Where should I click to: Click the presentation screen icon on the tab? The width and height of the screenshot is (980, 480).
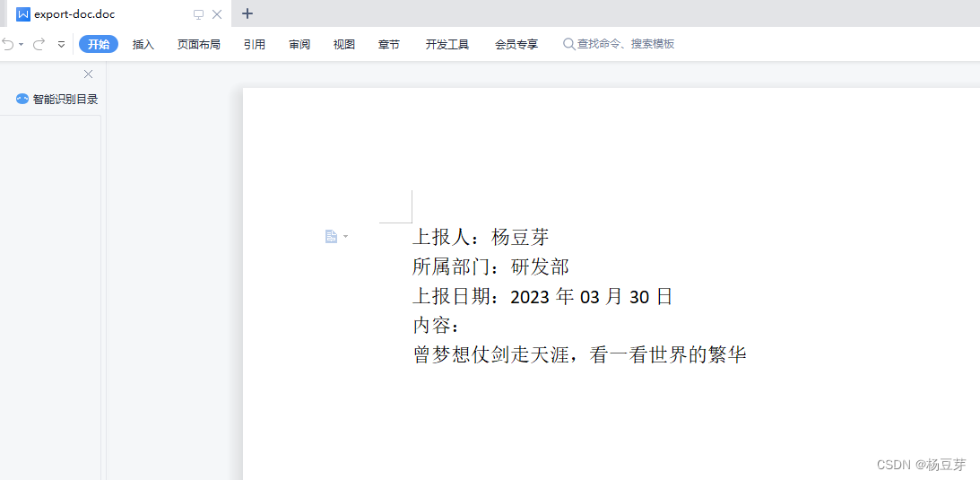click(199, 14)
